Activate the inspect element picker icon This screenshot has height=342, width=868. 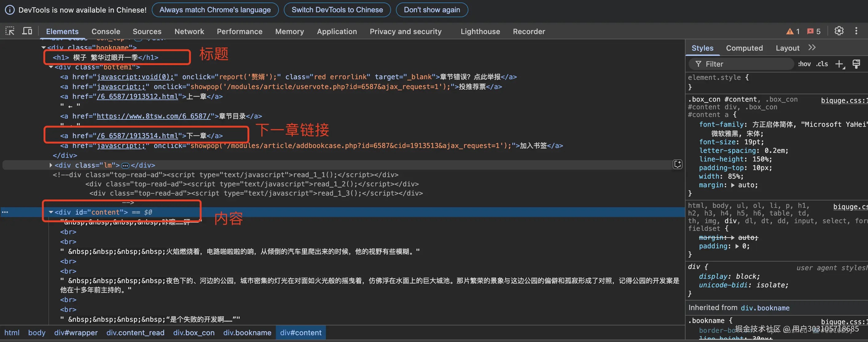point(10,31)
